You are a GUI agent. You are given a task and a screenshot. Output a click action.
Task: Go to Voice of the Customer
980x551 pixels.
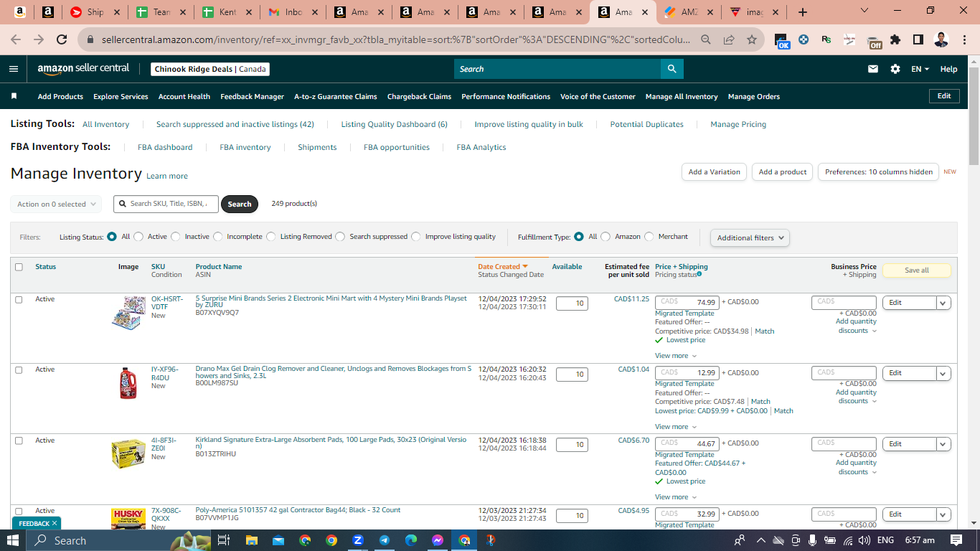tap(598, 96)
